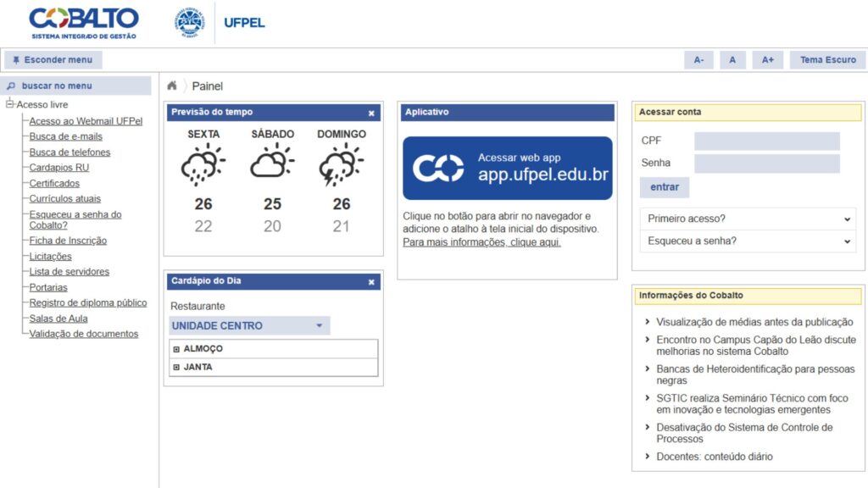
Task: Select Painel in the breadcrumb
Action: (206, 86)
